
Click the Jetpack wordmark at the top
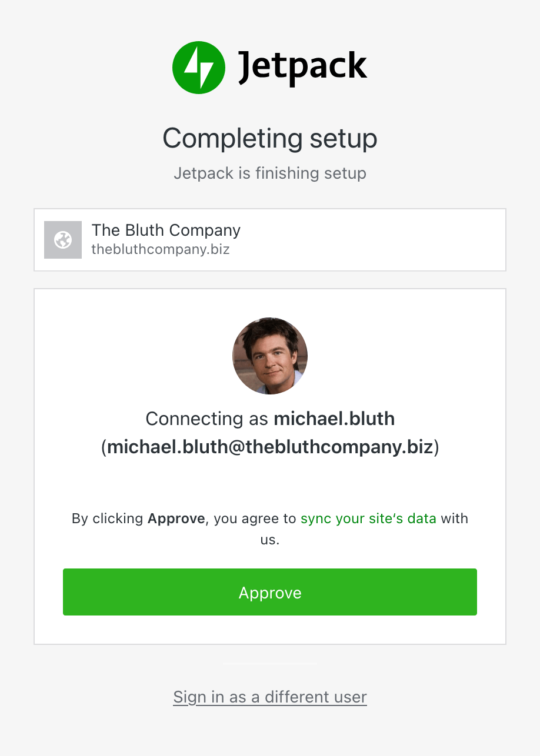pos(302,66)
